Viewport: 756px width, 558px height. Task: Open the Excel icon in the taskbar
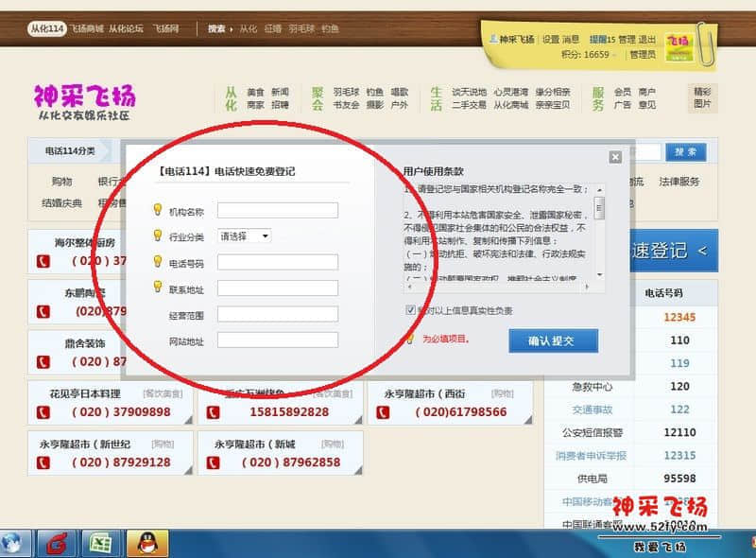pyautogui.click(x=100, y=544)
